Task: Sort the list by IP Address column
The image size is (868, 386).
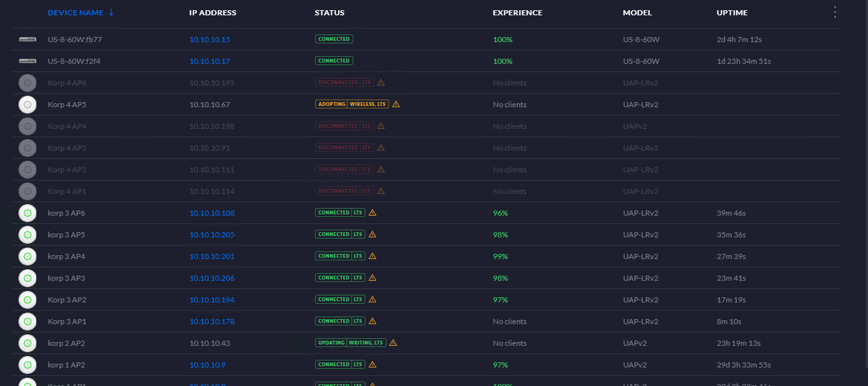Action: 213,13
